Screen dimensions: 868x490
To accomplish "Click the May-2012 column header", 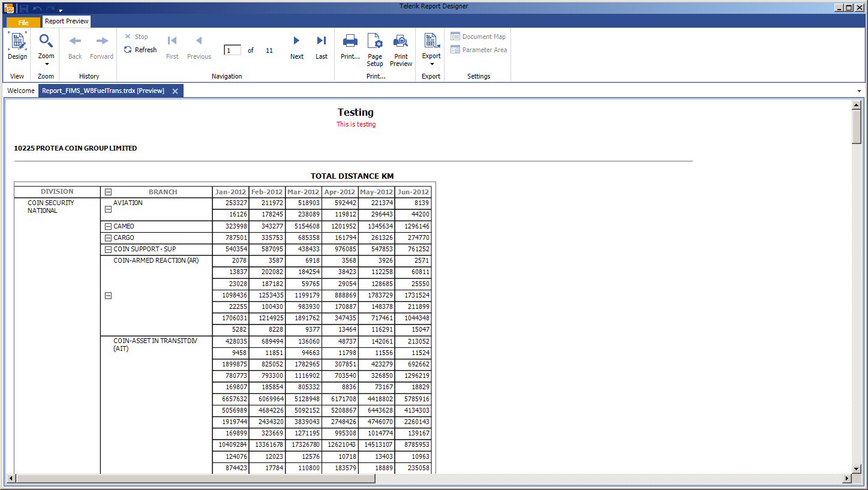I will point(377,192).
